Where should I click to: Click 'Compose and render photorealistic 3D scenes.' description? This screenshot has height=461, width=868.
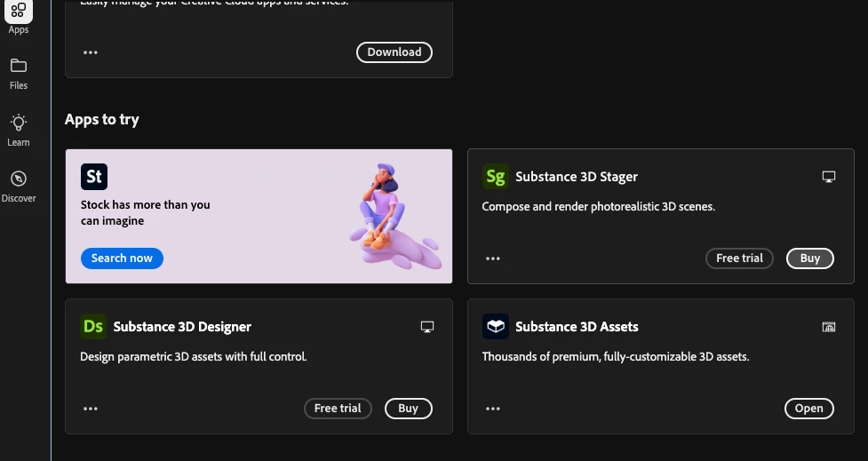(599, 206)
